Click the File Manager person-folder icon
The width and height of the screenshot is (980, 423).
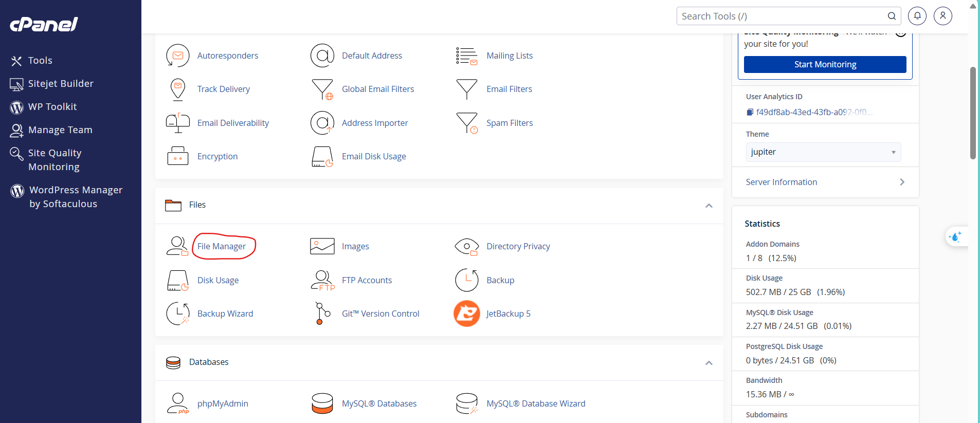177,246
